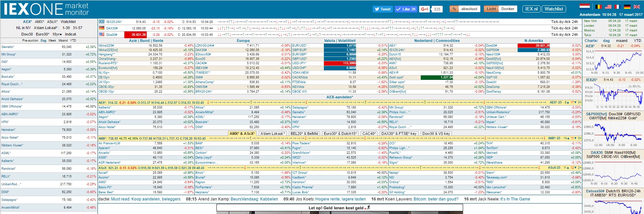Select the AScX* list in left panel
This screenshot has height=214, width=644.
[x=52, y=22]
